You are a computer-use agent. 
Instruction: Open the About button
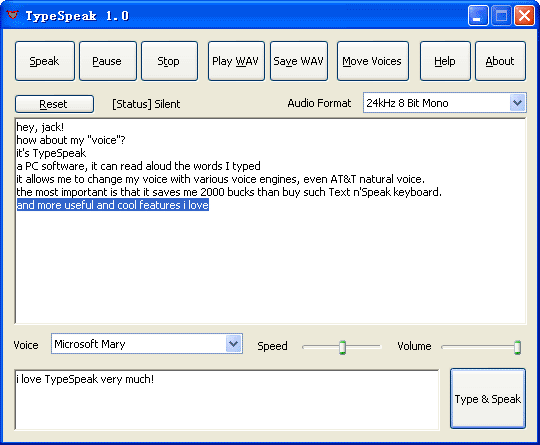coord(500,61)
